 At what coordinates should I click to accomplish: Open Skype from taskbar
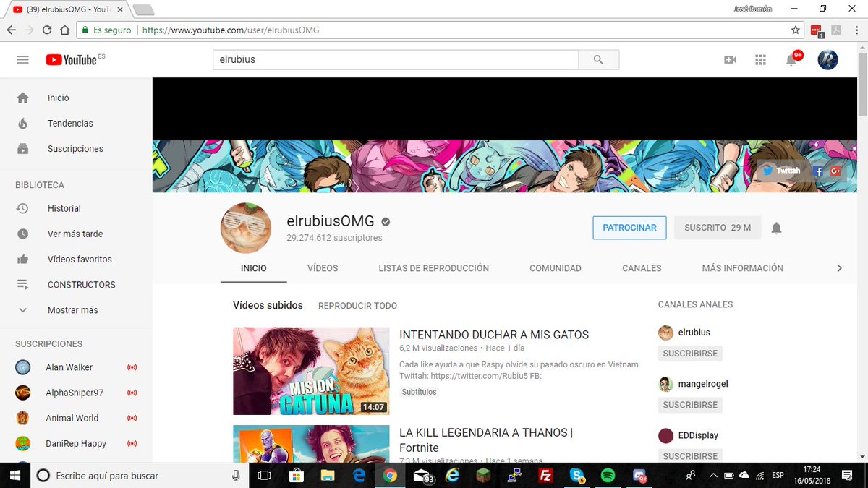[576, 475]
